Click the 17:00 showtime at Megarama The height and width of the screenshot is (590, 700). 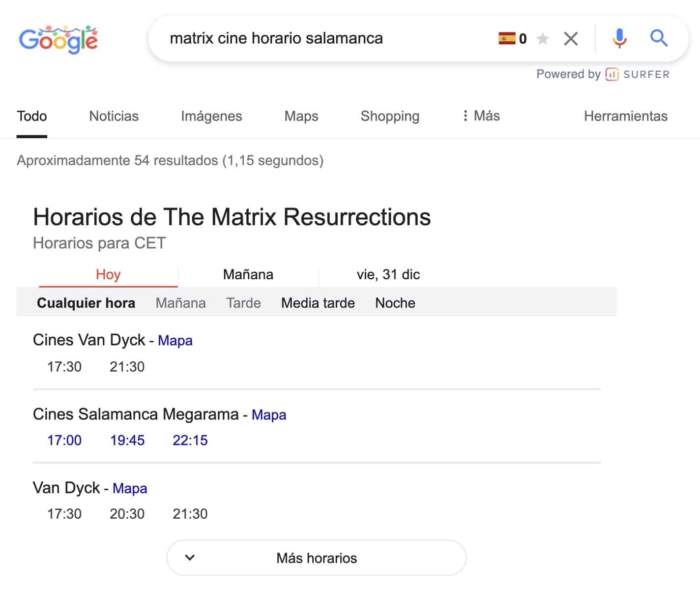(64, 440)
